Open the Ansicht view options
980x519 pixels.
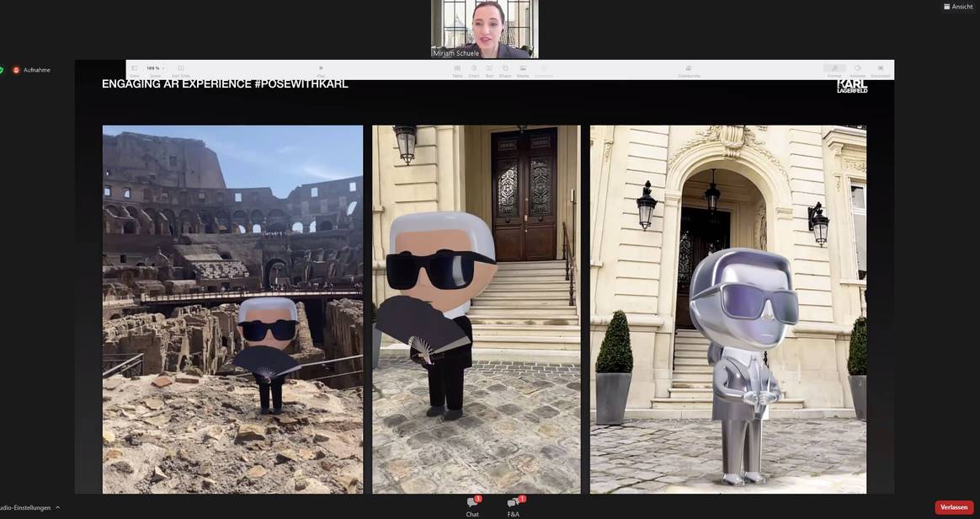point(958,6)
